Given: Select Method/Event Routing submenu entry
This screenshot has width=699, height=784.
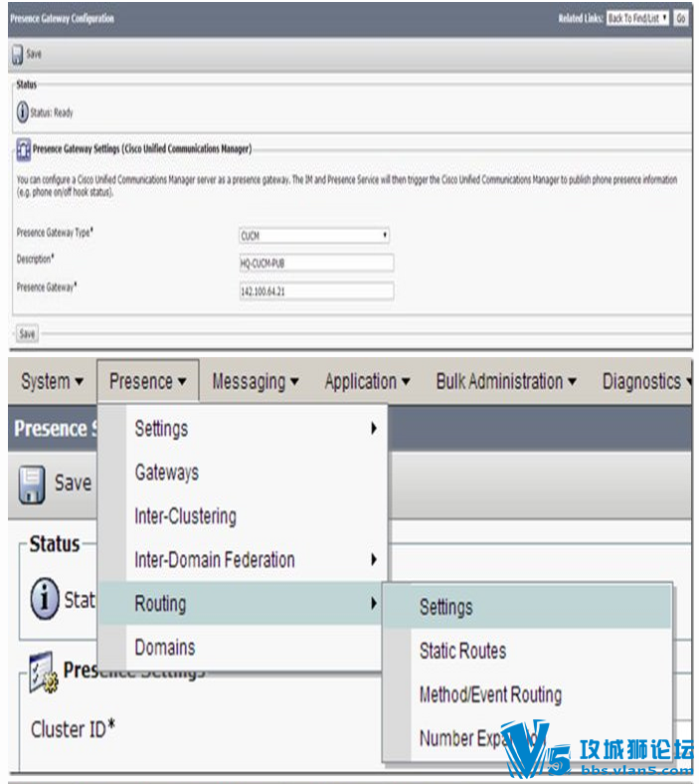Looking at the screenshot, I should click(490, 694).
